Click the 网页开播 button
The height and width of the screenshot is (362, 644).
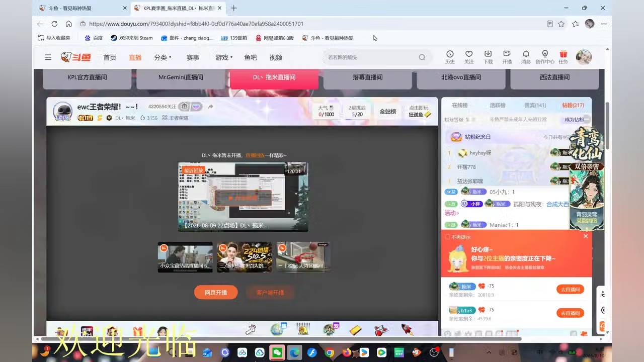coord(216,293)
